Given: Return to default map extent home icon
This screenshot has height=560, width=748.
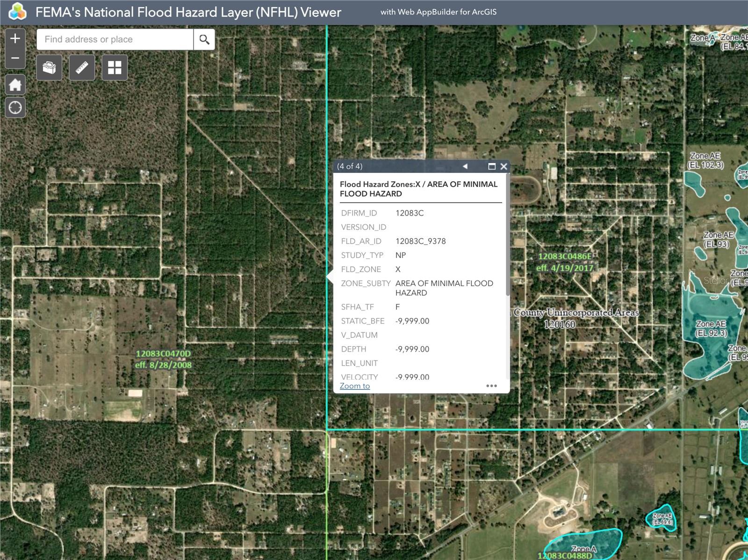Looking at the screenshot, I should pyautogui.click(x=15, y=85).
